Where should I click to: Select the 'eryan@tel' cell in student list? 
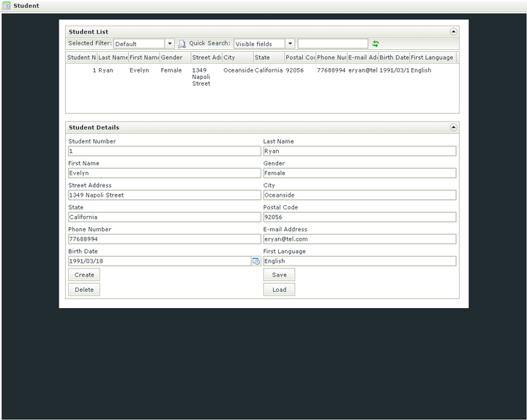pyautogui.click(x=362, y=70)
